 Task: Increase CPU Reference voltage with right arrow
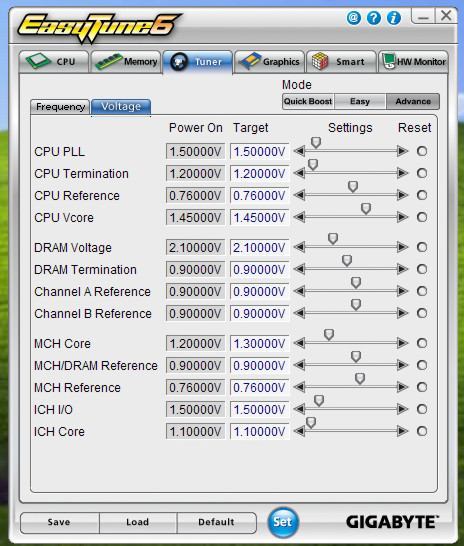pyautogui.click(x=402, y=195)
